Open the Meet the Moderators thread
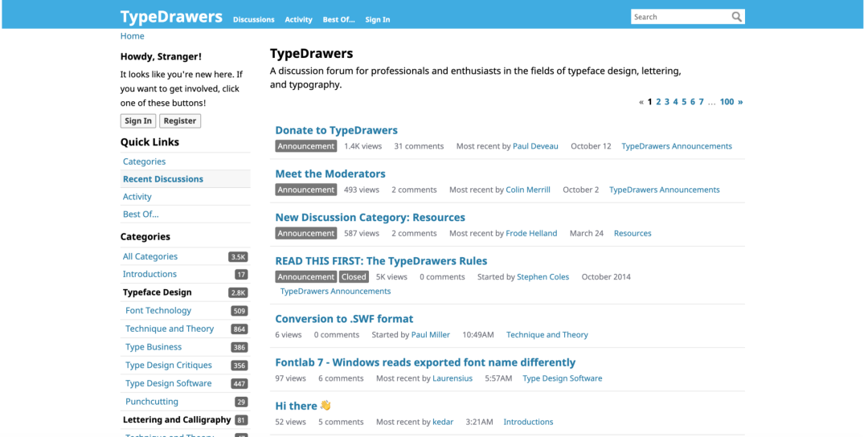This screenshot has height=437, width=868. point(330,174)
